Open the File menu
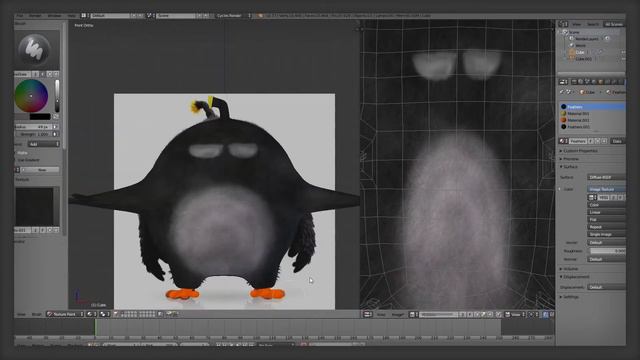 20,16
